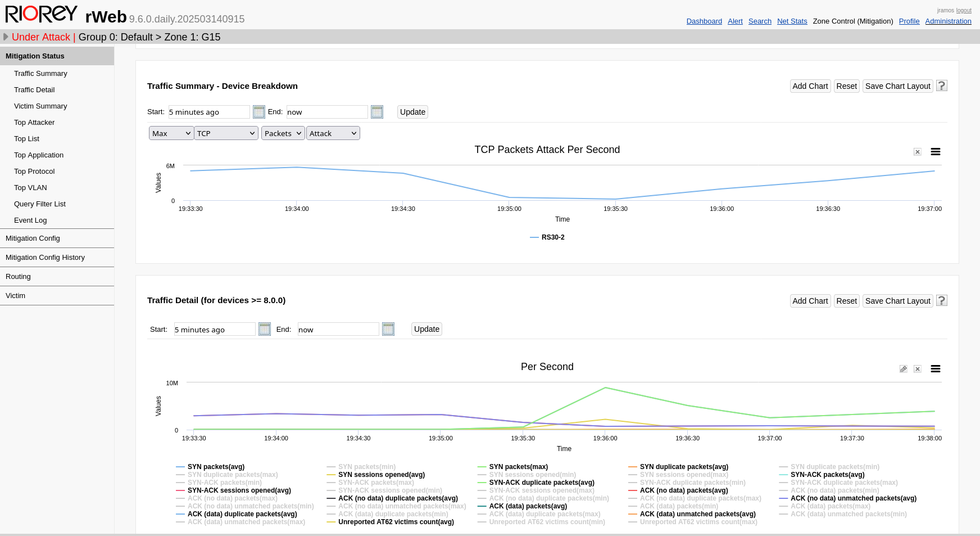Select Mitigation Config in the sidebar

(33, 238)
